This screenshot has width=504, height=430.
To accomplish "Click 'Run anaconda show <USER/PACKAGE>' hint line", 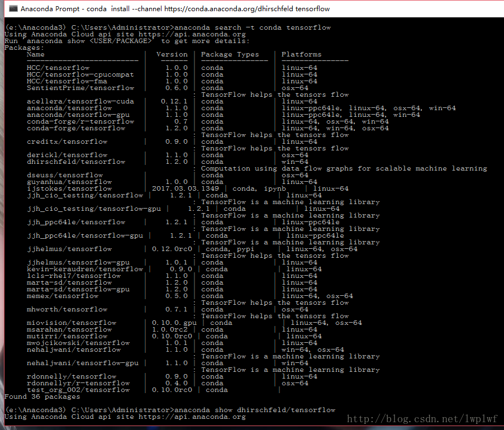I will pyautogui.click(x=127, y=41).
